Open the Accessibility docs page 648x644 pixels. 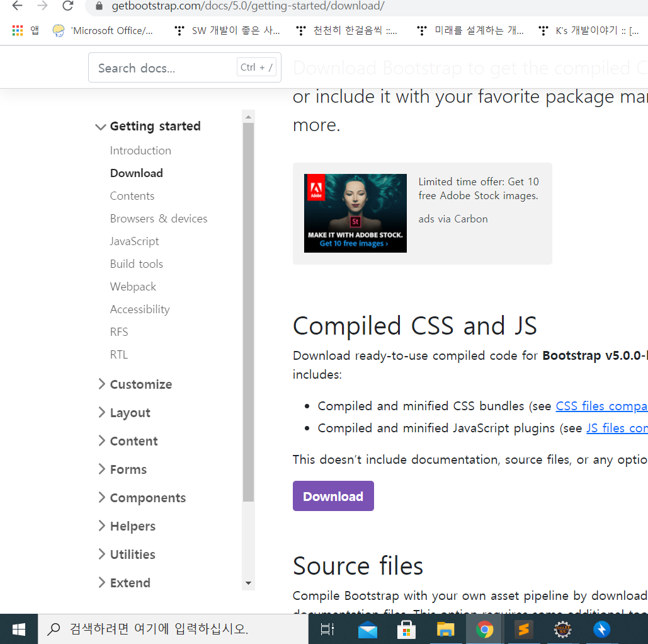coord(140,310)
